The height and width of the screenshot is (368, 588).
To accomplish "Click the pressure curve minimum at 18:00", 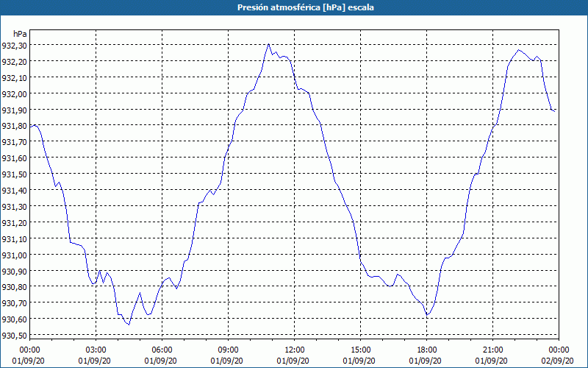I will tap(427, 315).
